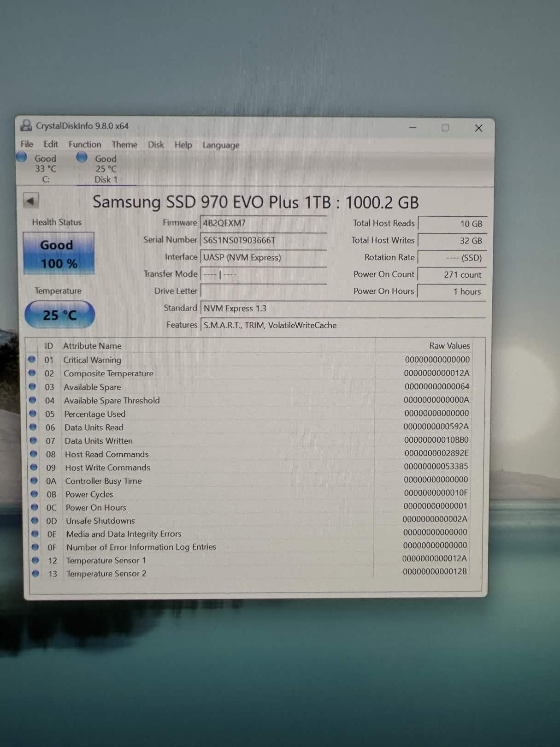Click the Features field
The width and height of the screenshot is (560, 747).
343,326
